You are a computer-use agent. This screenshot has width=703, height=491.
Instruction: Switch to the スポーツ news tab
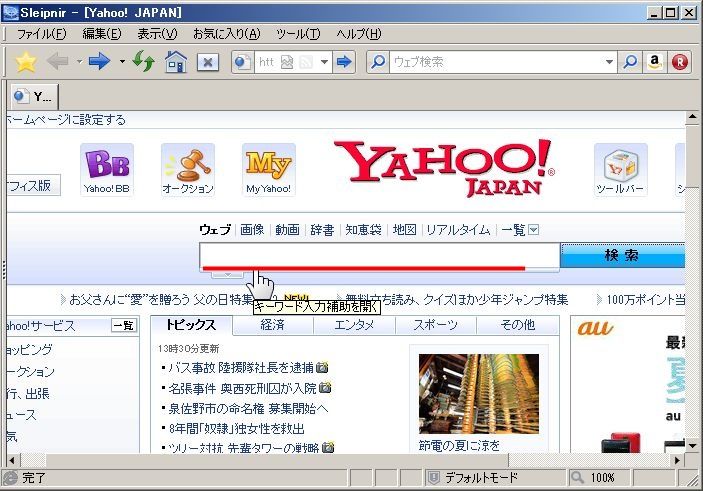click(435, 325)
